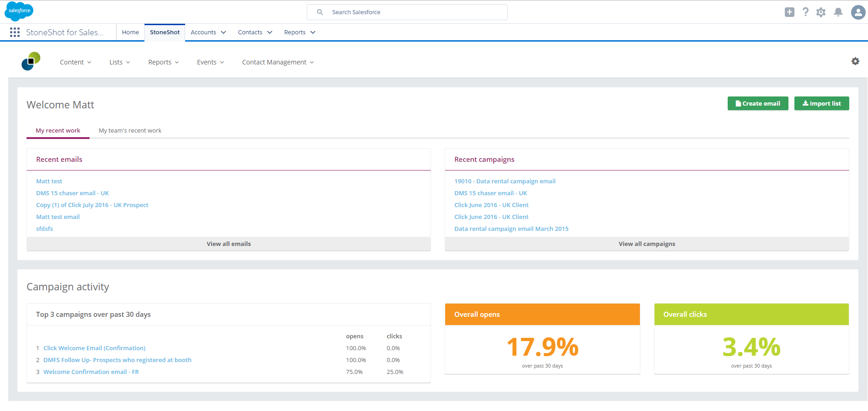868x411 pixels.
Task: Open the sfdsfs email link
Action: pos(44,229)
